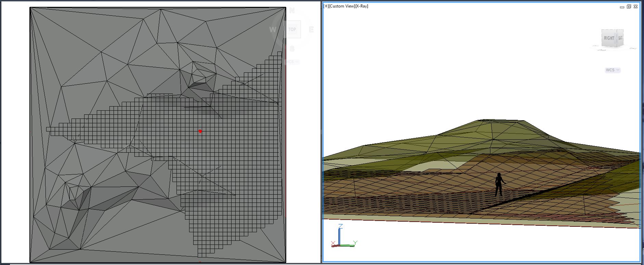This screenshot has height=265, width=644.
Task: Select the black human figure on terrain
Action: tap(499, 184)
